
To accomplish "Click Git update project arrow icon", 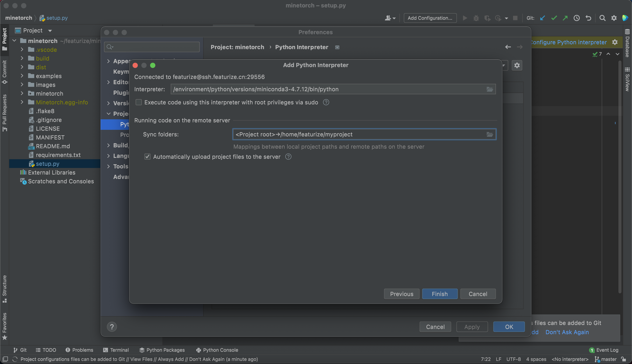I will click(542, 18).
